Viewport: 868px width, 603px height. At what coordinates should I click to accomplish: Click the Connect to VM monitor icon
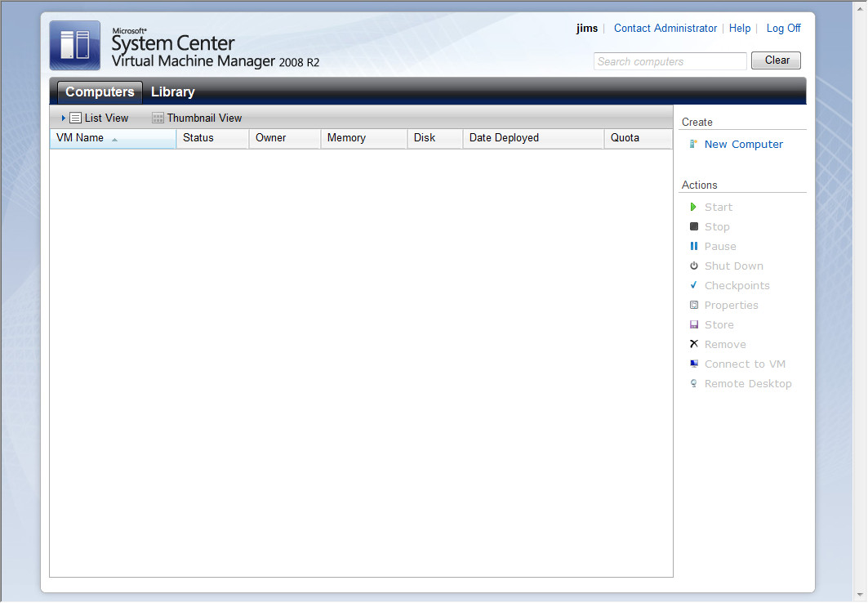click(694, 364)
